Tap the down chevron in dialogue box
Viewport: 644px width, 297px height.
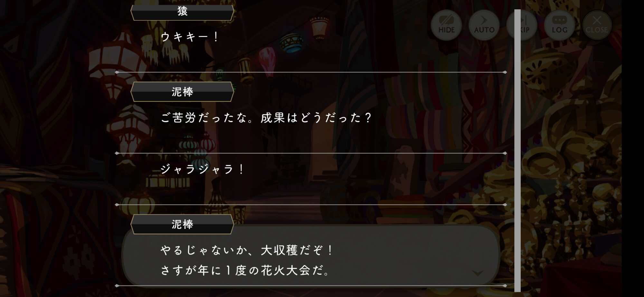(x=478, y=273)
